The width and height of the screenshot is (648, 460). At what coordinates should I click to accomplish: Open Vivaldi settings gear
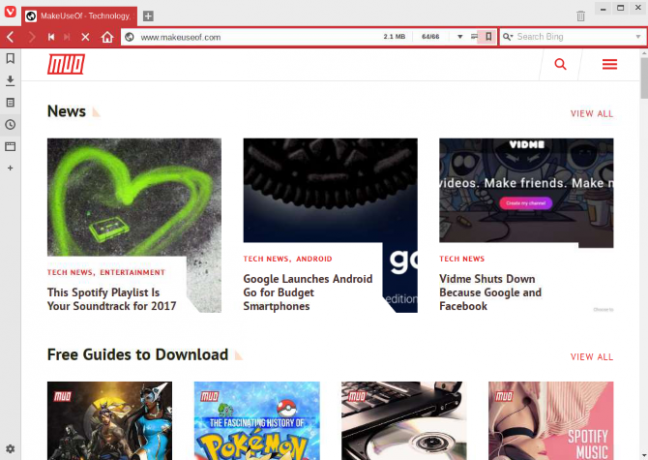(10, 449)
